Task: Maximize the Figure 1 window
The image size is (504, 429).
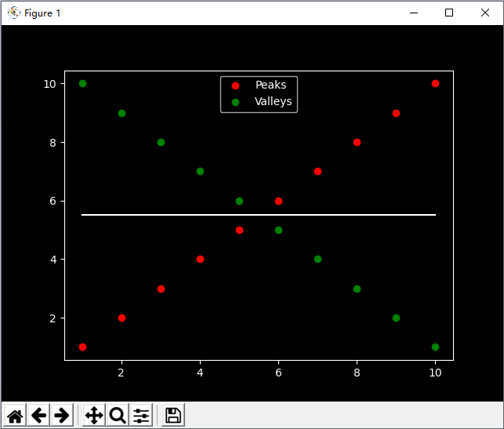Action: 449,13
